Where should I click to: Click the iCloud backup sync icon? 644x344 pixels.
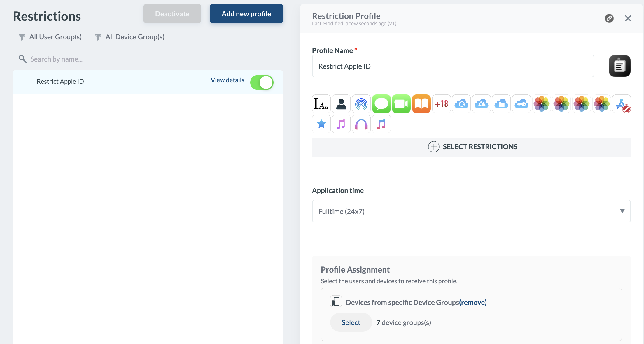click(x=461, y=104)
